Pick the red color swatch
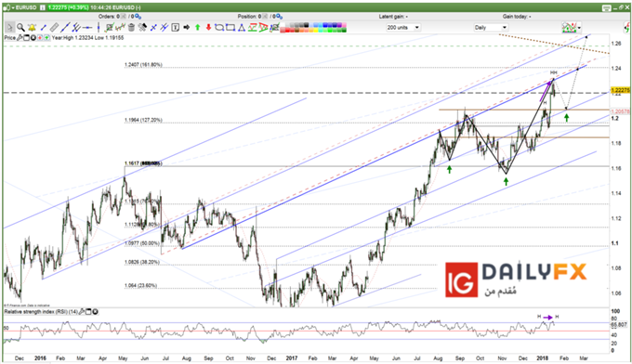This screenshot has height=364, width=632. [287, 31]
